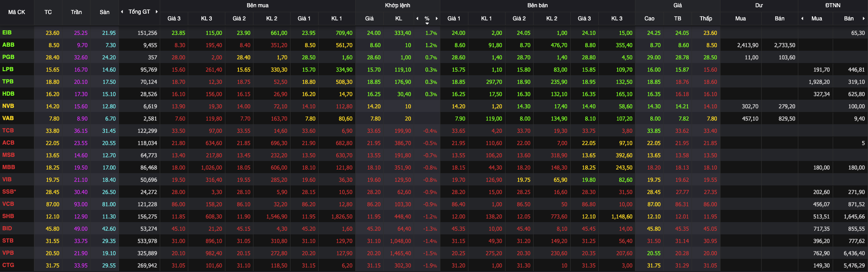Click the Mua header under Dư

pyautogui.click(x=740, y=19)
